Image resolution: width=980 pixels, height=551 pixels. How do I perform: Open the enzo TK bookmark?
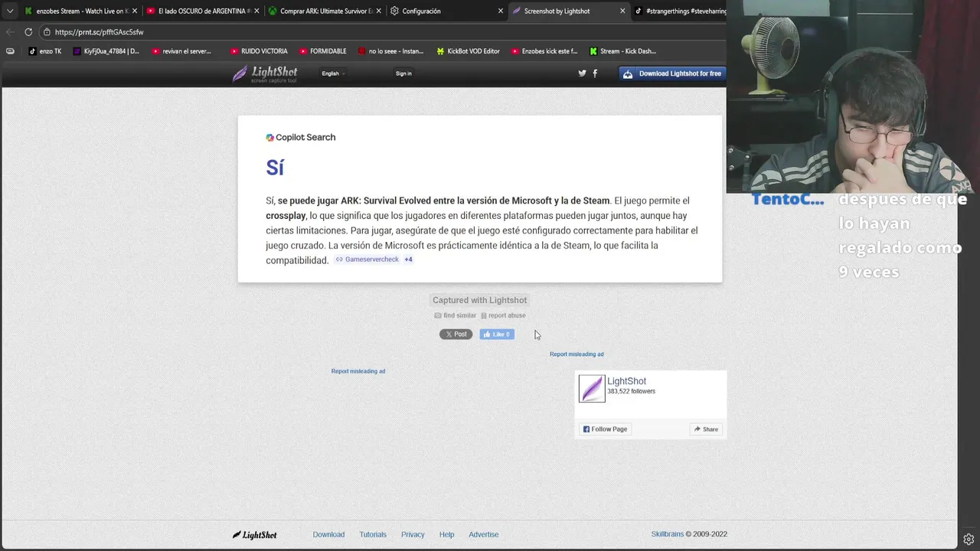coord(44,51)
